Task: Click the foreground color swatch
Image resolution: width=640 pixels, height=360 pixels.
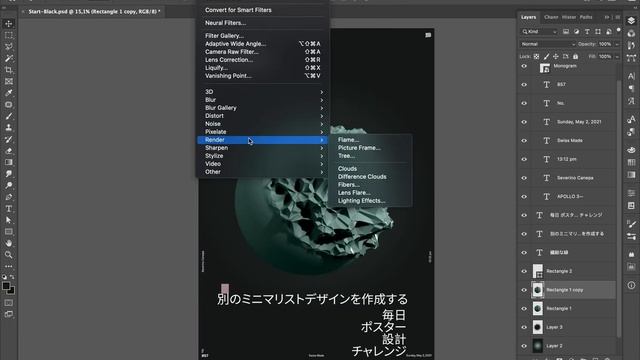Action: pos(6,286)
